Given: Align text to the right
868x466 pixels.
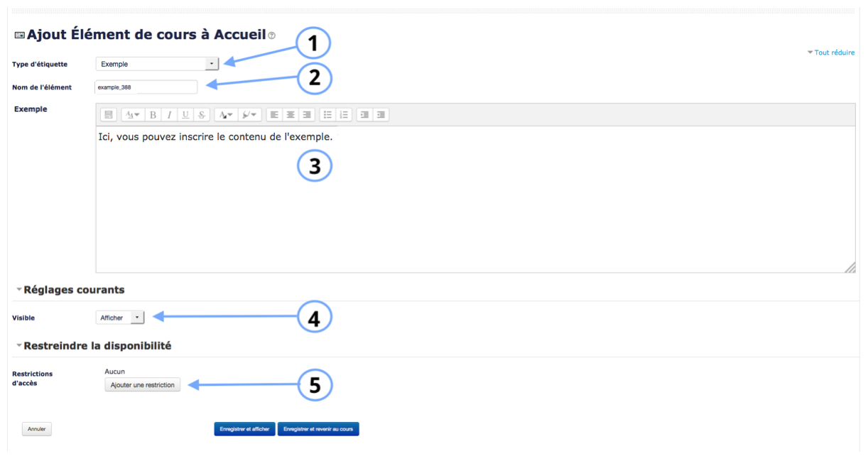Looking at the screenshot, I should pos(307,114).
